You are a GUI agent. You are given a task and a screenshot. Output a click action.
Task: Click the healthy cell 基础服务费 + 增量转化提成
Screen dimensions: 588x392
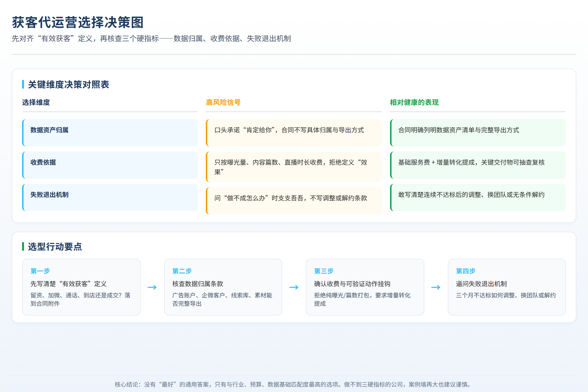pyautogui.click(x=478, y=165)
